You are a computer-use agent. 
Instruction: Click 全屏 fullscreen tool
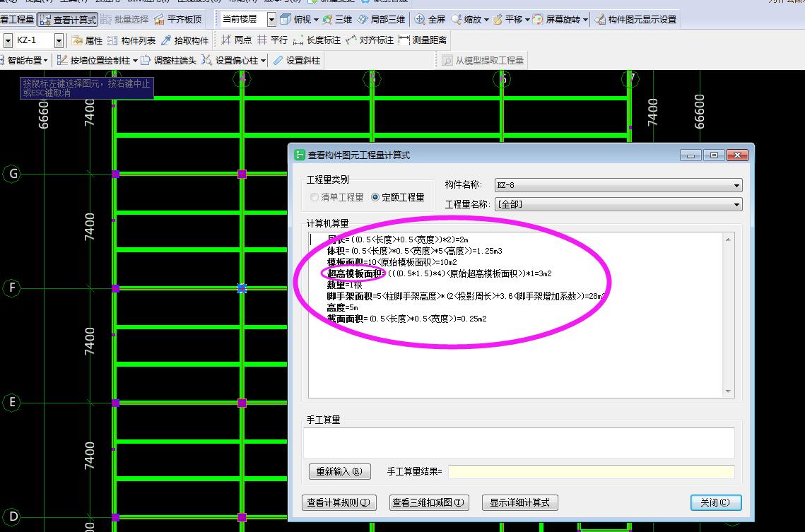pos(430,20)
